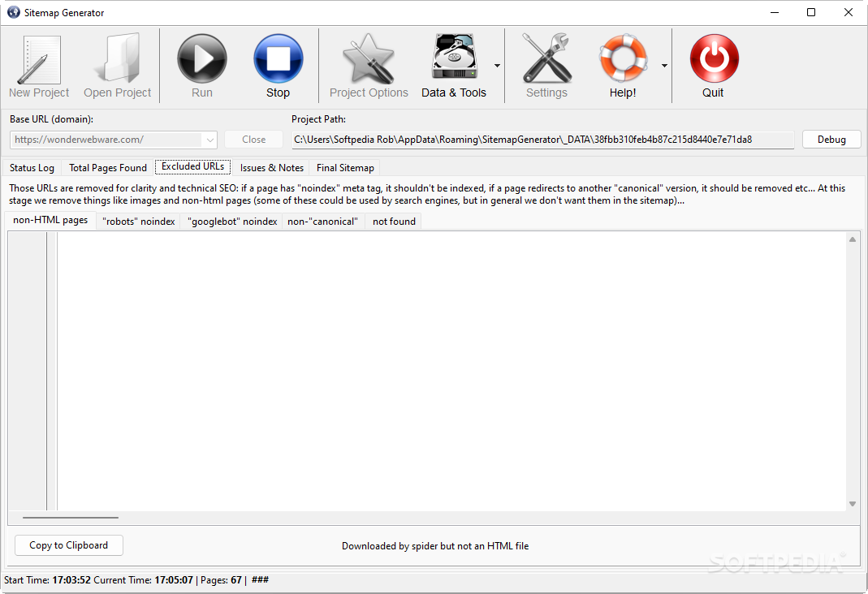Expand the Help! dropdown arrow
The width and height of the screenshot is (868, 594).
(x=664, y=66)
